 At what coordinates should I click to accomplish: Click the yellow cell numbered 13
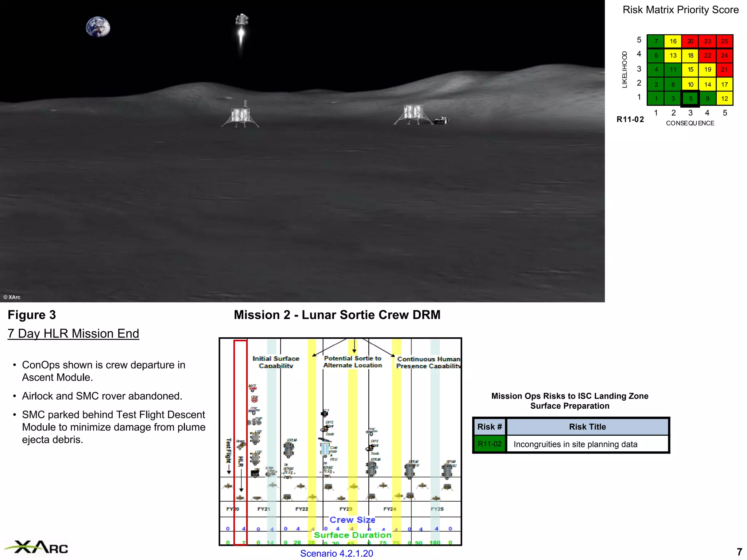(x=673, y=55)
